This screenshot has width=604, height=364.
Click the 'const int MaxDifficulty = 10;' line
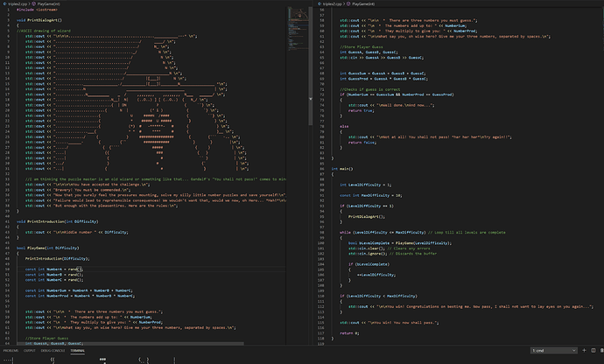pos(371,195)
